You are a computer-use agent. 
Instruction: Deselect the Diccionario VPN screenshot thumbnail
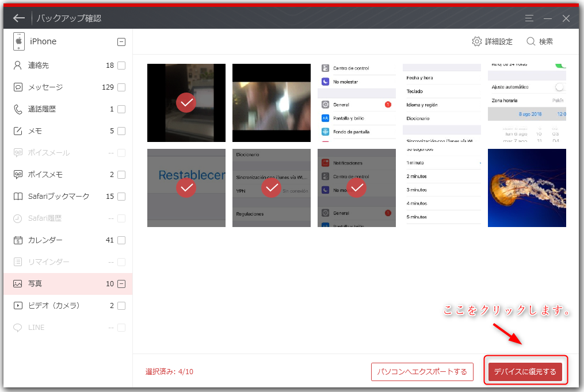[x=272, y=188]
